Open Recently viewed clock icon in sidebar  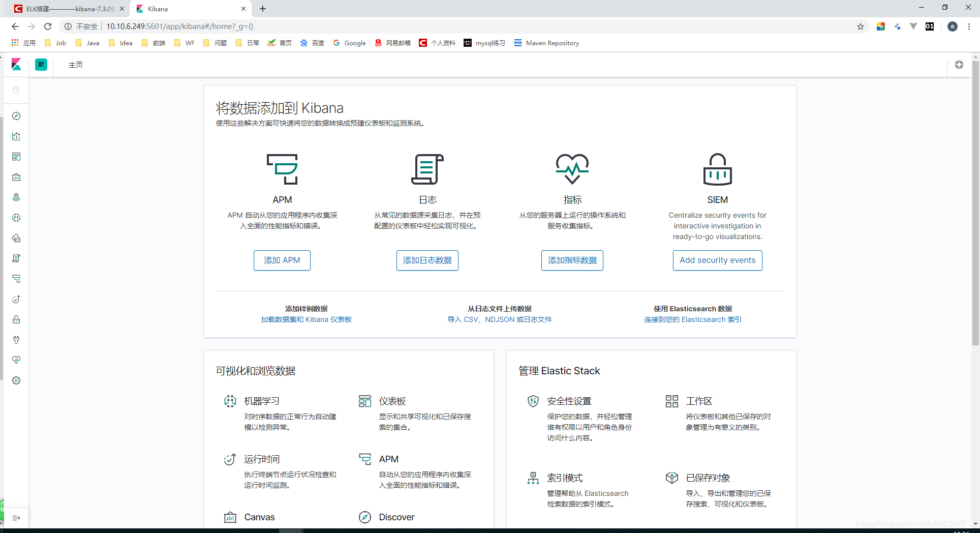16,91
